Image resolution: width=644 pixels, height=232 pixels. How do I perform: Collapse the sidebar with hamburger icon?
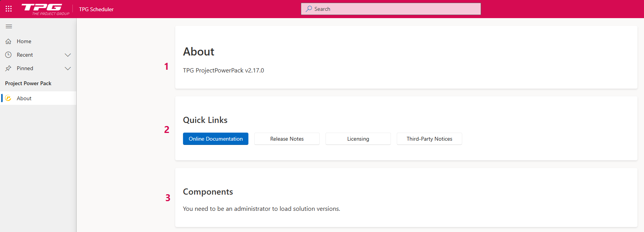9,27
